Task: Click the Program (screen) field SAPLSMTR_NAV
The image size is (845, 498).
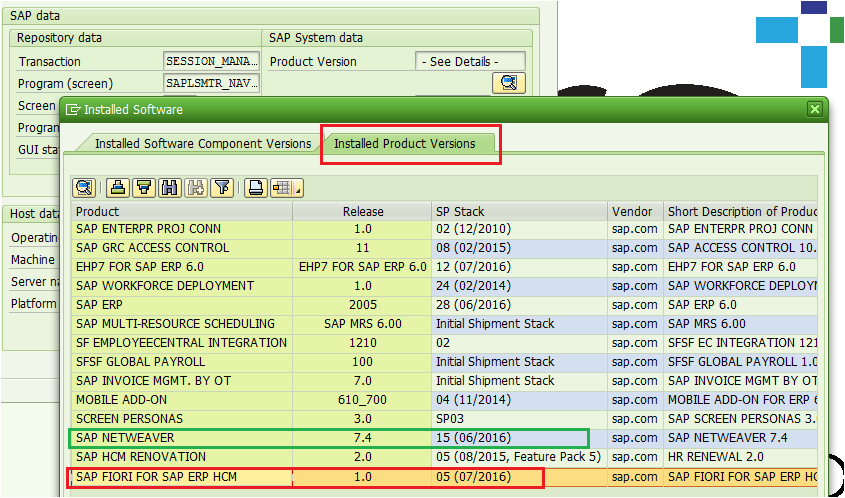Action: [212, 83]
